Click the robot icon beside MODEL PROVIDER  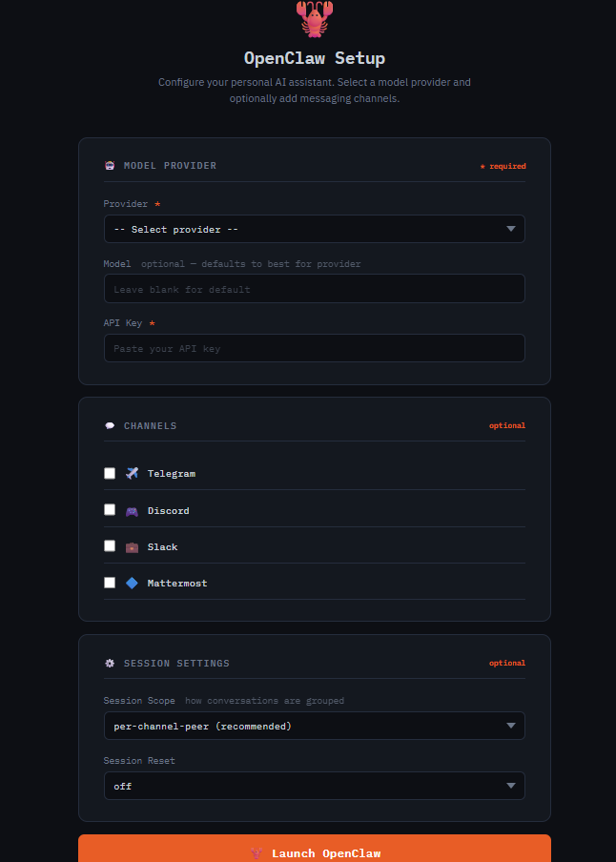(110, 165)
